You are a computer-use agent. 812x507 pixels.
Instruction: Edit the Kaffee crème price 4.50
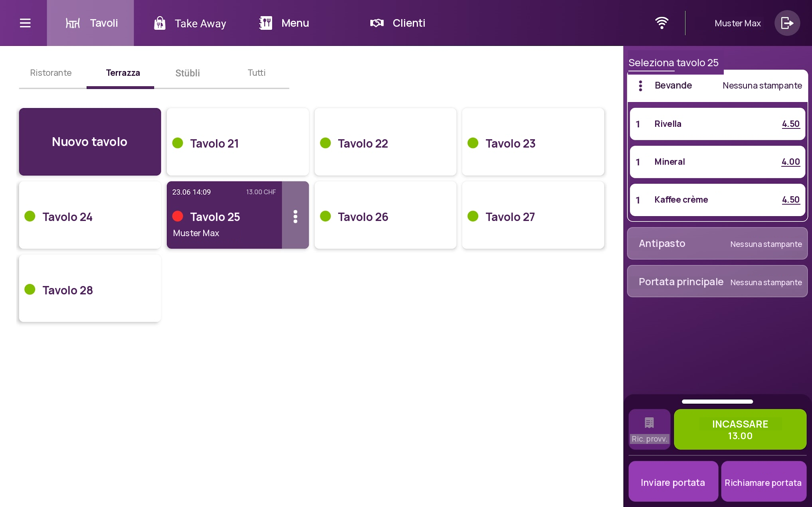(x=790, y=200)
